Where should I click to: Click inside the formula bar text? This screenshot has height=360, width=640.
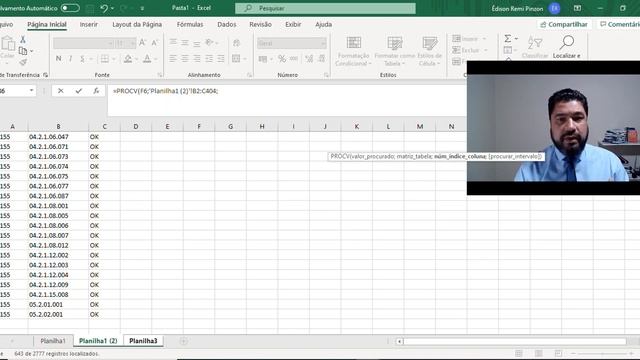(x=165, y=91)
